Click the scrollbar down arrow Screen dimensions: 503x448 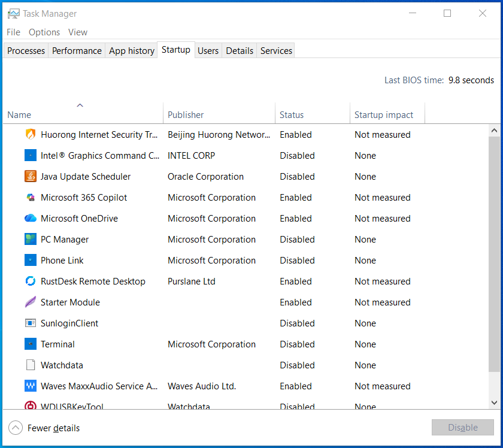494,402
